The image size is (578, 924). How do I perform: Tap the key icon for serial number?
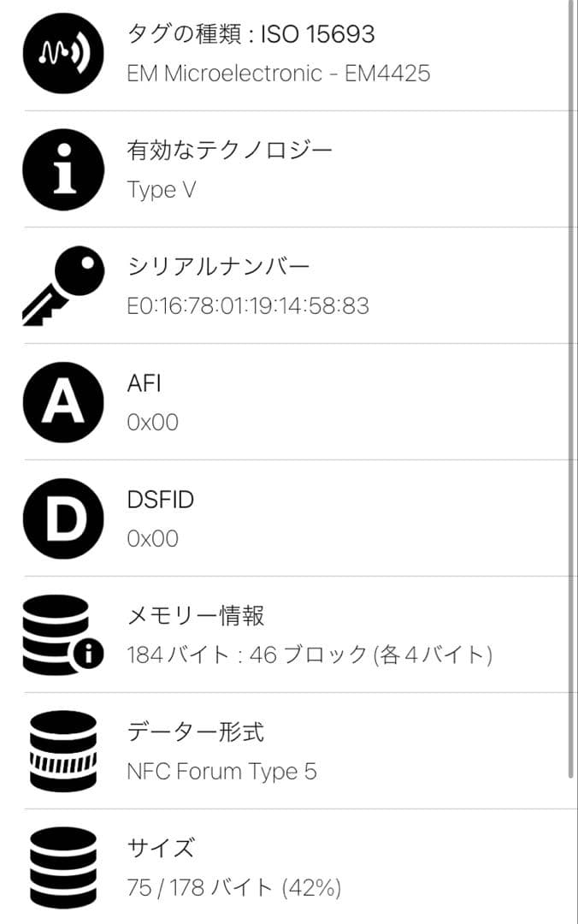tap(63, 286)
